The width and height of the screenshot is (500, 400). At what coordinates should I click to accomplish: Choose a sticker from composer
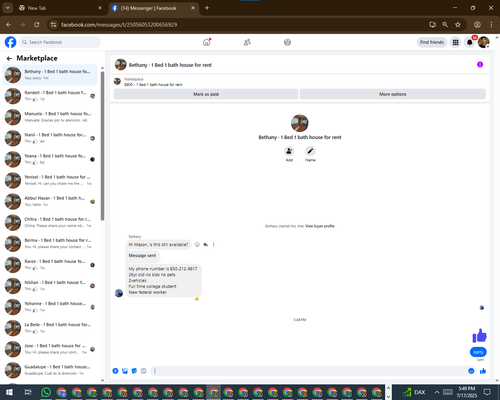click(x=134, y=371)
